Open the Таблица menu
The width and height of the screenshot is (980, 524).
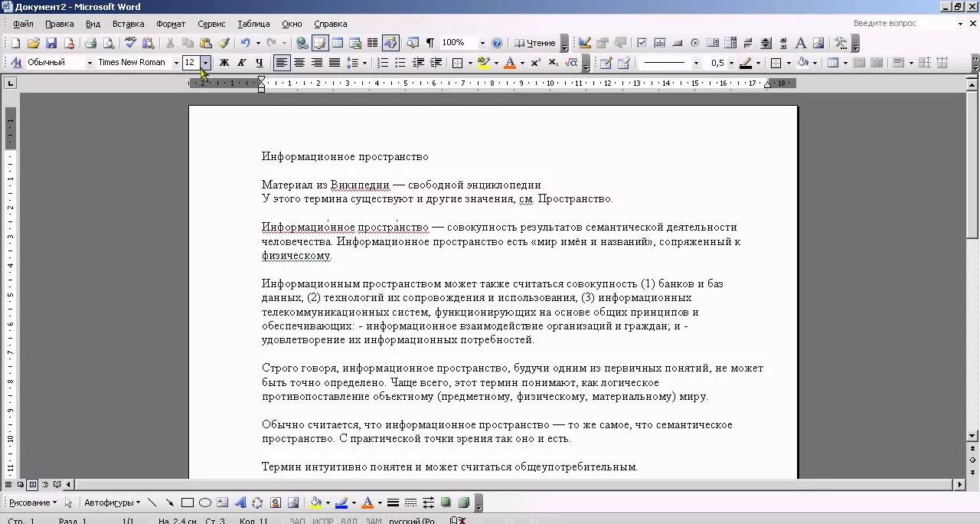[253, 24]
